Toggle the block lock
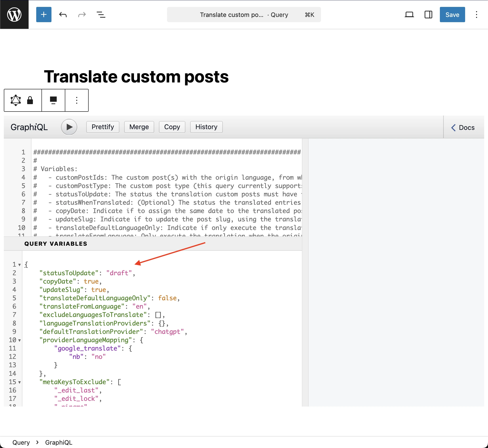 pos(30,100)
